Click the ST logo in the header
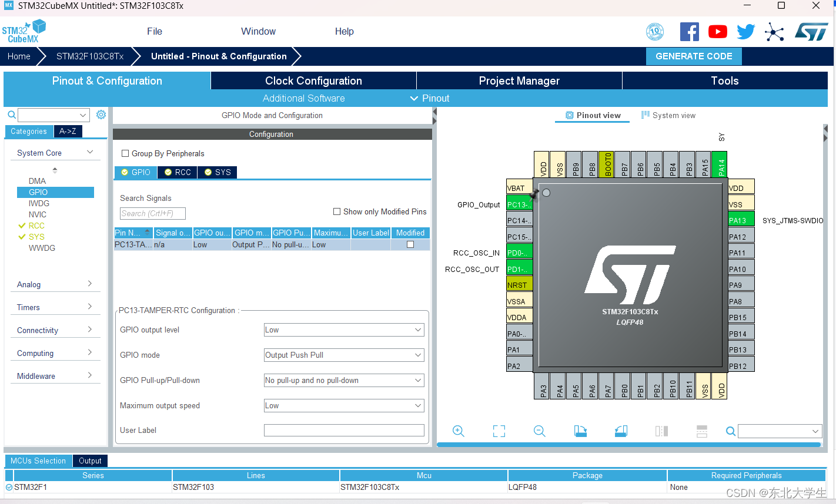 pos(811,32)
